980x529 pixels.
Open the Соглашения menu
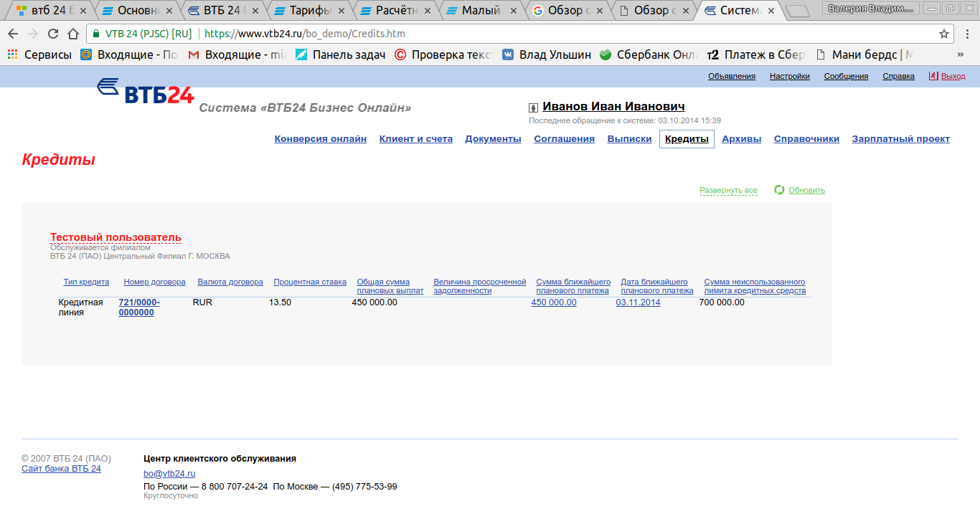[564, 139]
